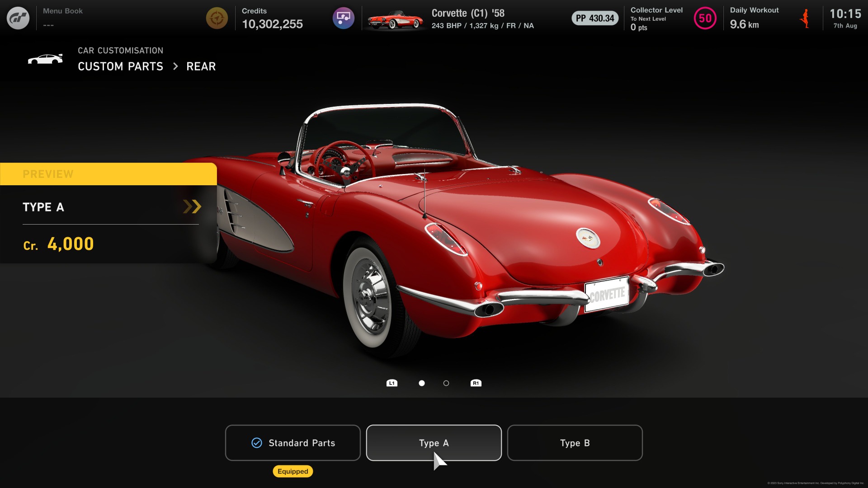Select the first filled view dot
The height and width of the screenshot is (488, 868).
pos(422,383)
